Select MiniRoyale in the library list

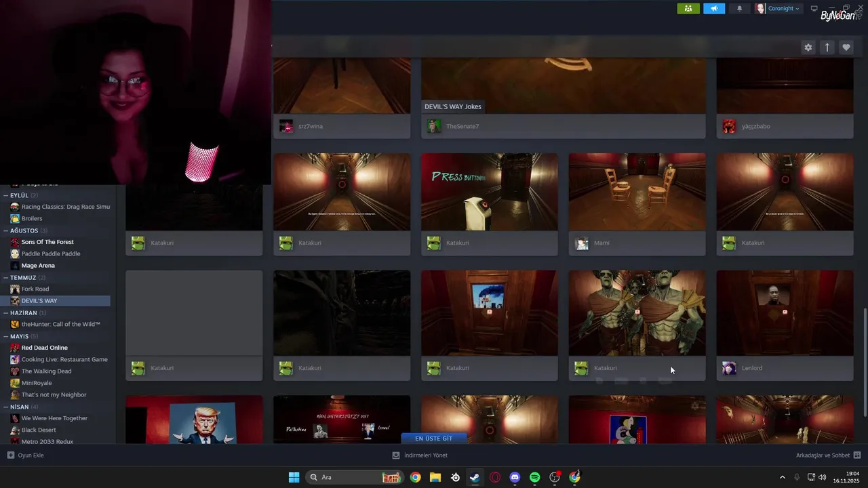tap(60, 383)
